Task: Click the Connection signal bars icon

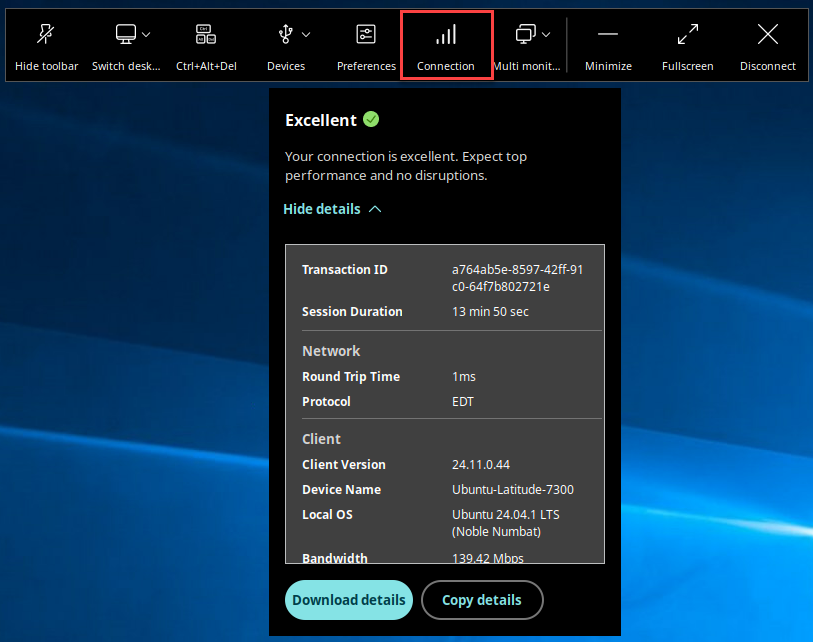Action: click(446, 35)
